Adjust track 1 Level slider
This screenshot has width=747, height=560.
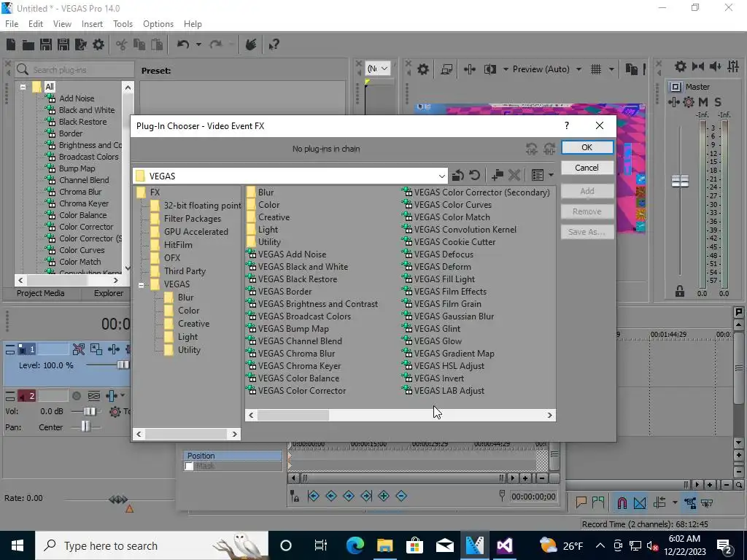[x=123, y=365]
